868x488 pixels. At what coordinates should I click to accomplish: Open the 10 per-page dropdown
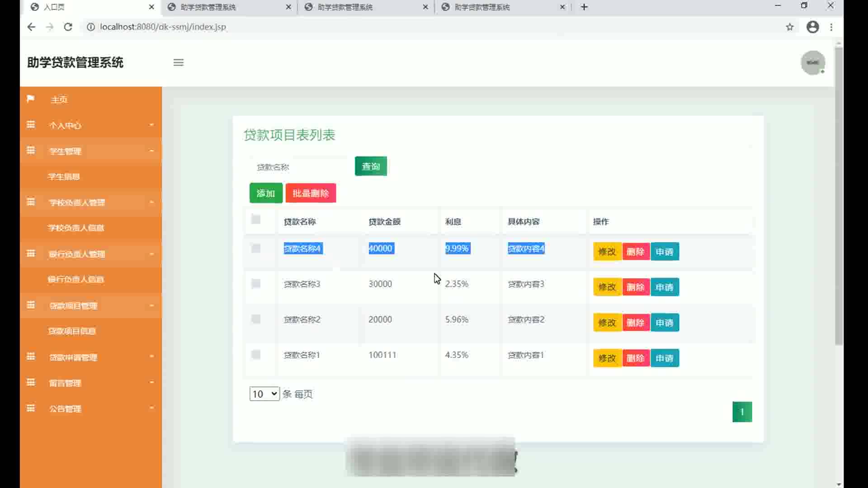click(x=264, y=394)
